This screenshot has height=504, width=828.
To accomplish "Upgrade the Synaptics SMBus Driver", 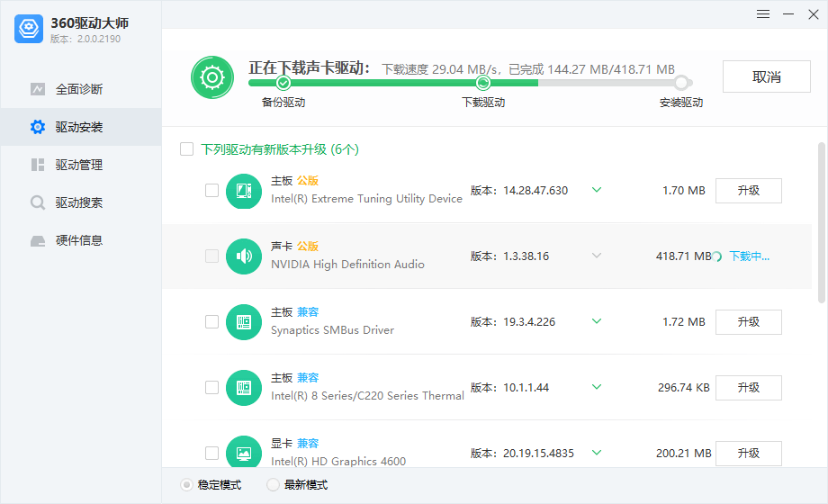I will pyautogui.click(x=748, y=322).
